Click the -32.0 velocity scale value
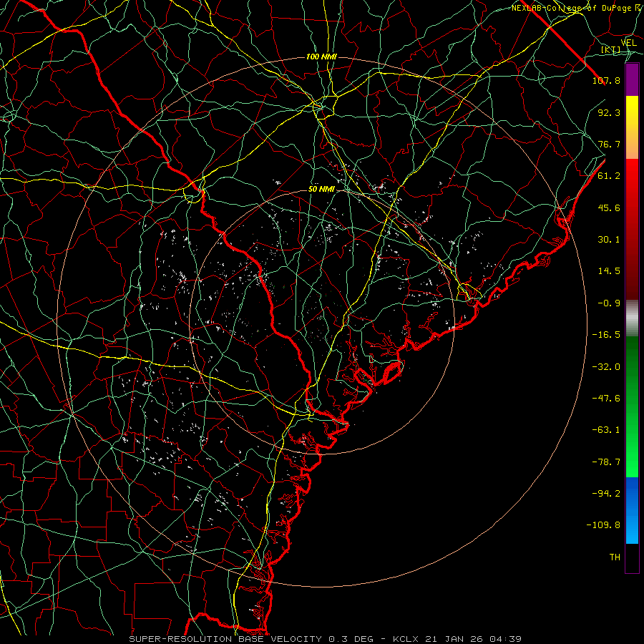This screenshot has height=644, width=644. [606, 367]
